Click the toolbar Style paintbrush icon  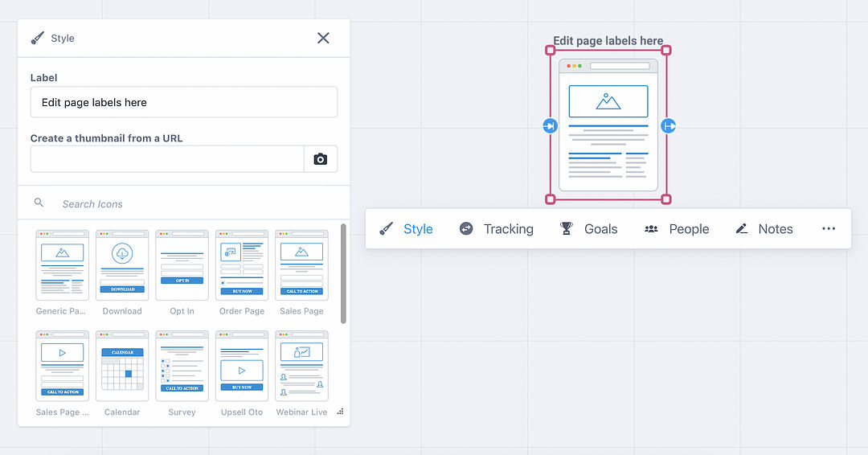coord(387,228)
